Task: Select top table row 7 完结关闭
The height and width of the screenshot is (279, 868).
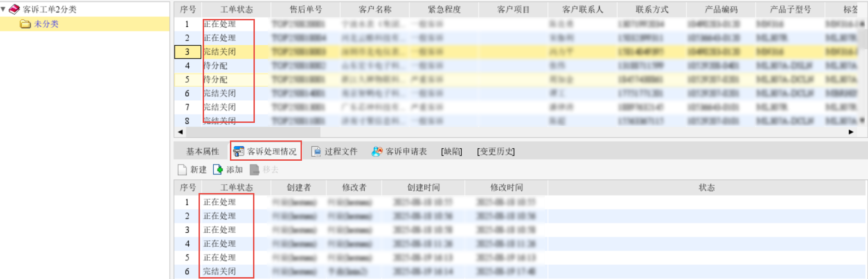Action: 220,107
